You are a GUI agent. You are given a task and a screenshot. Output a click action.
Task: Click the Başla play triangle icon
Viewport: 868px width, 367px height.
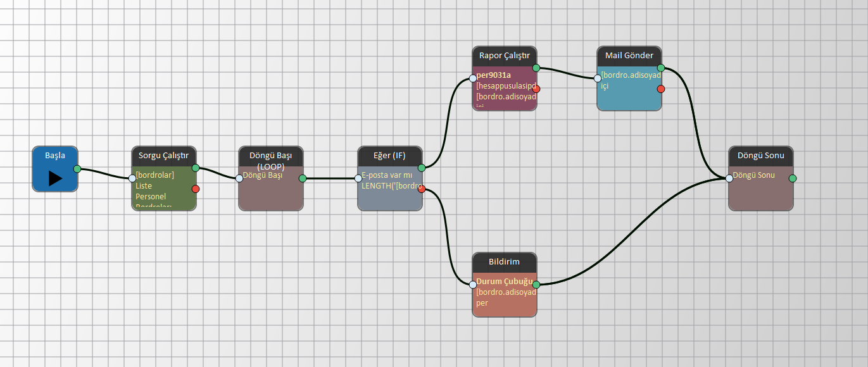click(x=55, y=178)
